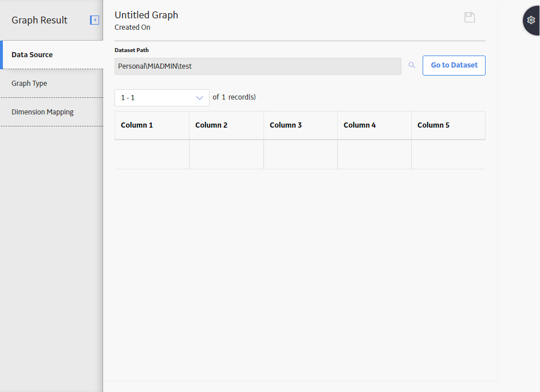This screenshot has width=540, height=392.
Task: Click the empty cell under Column 1
Action: click(x=152, y=155)
